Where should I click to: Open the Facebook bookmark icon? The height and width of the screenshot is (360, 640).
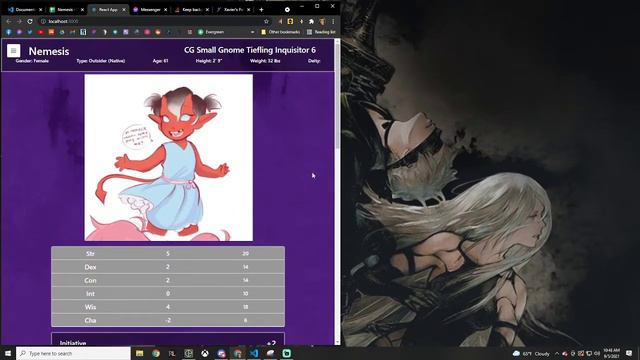coord(9,32)
